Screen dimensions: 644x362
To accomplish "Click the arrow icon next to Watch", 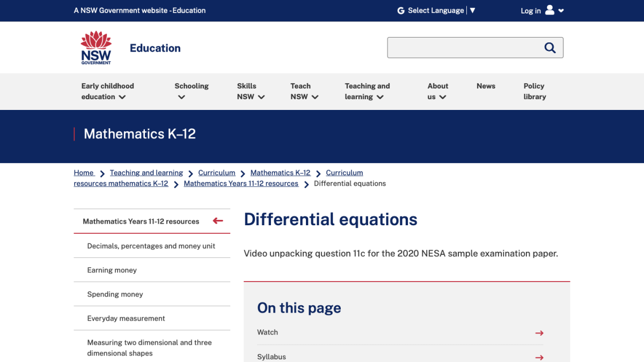I will pos(539,333).
